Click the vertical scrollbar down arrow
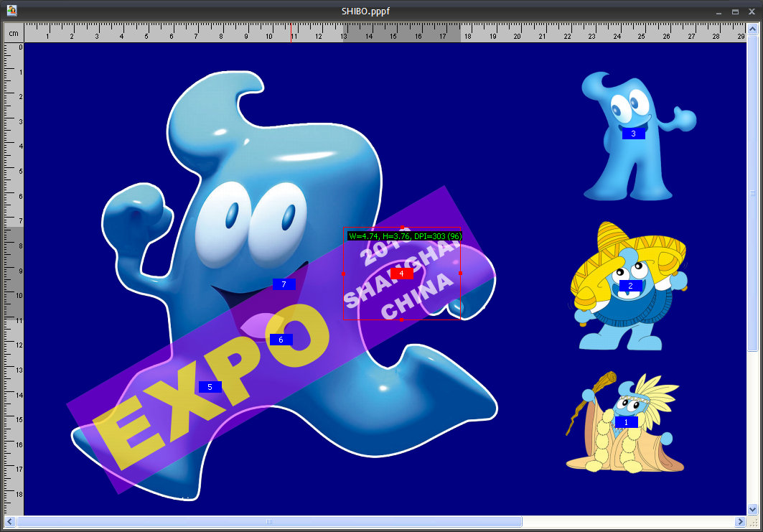The image size is (763, 532). point(753,510)
